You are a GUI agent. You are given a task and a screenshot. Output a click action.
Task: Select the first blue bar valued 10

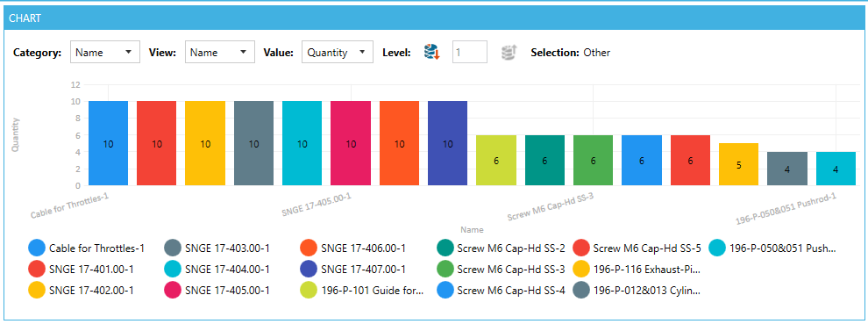click(109, 143)
